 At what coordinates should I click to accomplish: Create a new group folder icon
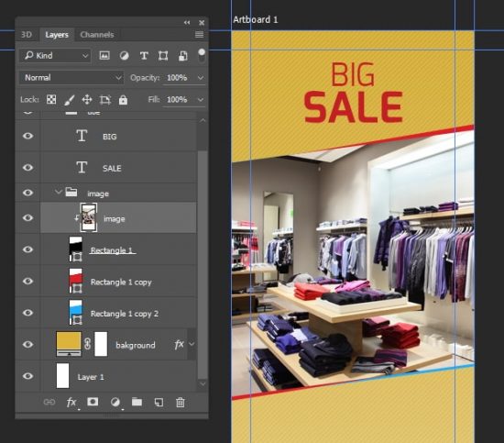point(137,402)
